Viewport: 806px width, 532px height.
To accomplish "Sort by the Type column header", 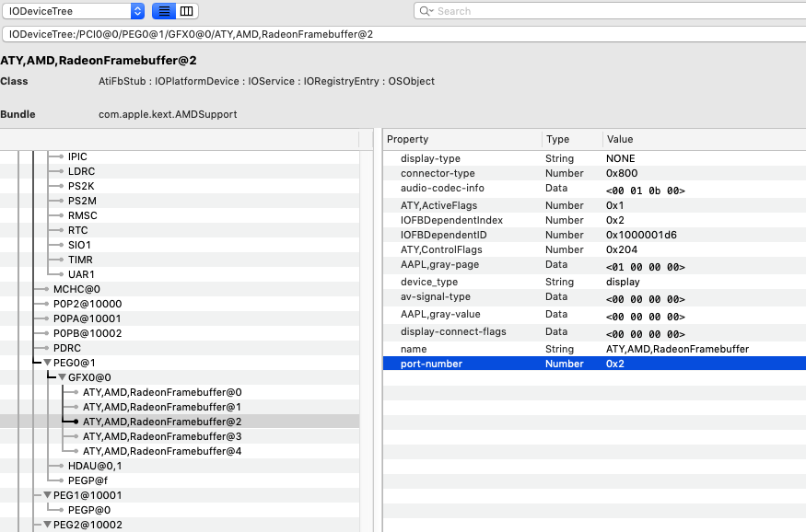I will click(x=570, y=139).
